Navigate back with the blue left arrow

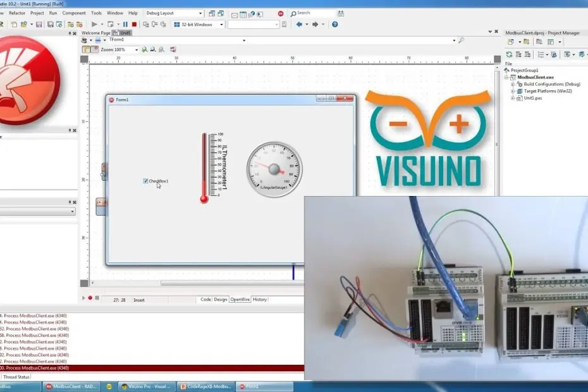299,25
